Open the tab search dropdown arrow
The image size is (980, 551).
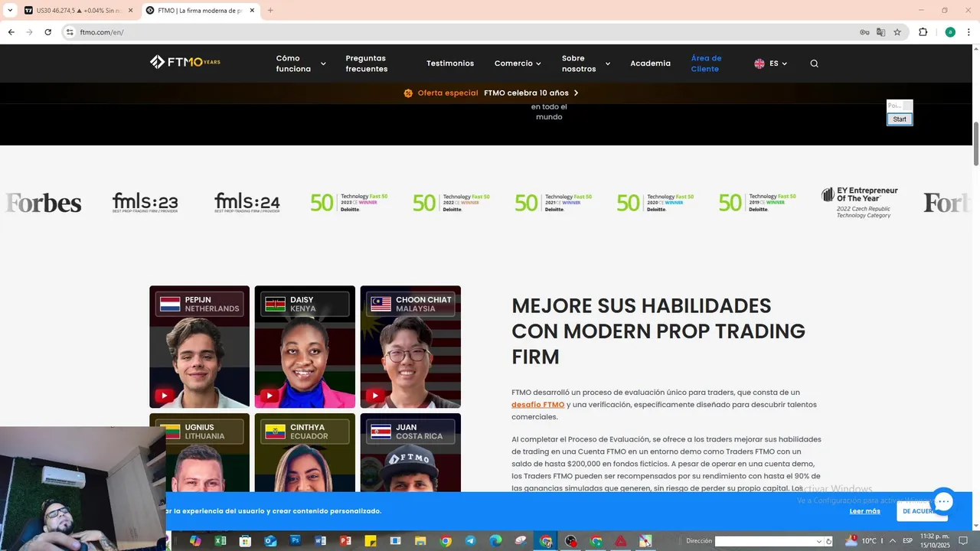tap(10, 11)
